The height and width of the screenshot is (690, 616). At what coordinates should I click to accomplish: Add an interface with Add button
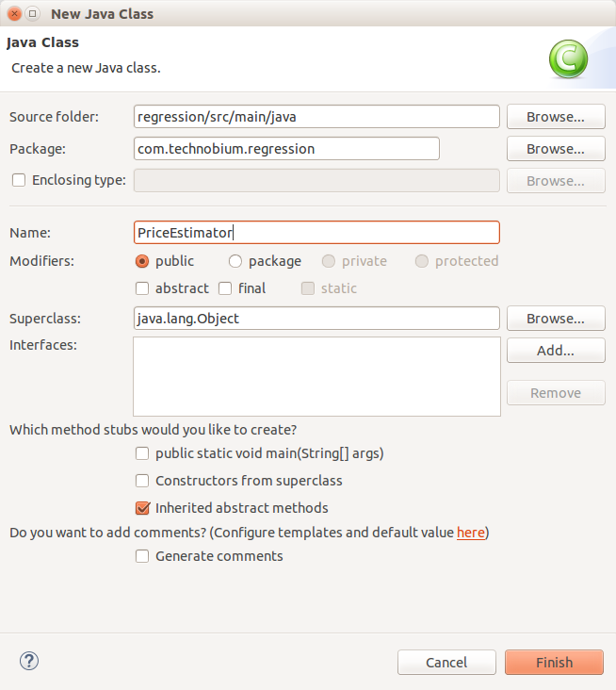(556, 351)
